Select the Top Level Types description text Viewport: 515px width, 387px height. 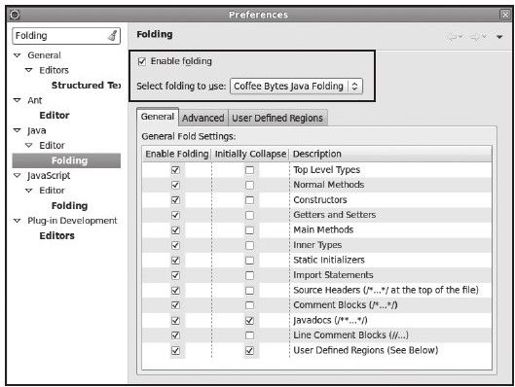coord(327,170)
